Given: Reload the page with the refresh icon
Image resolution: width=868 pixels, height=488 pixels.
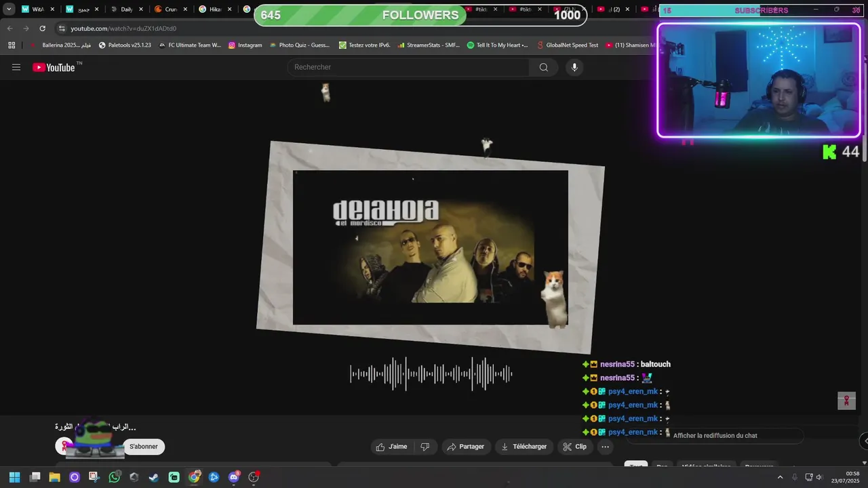Looking at the screenshot, I should [42, 28].
